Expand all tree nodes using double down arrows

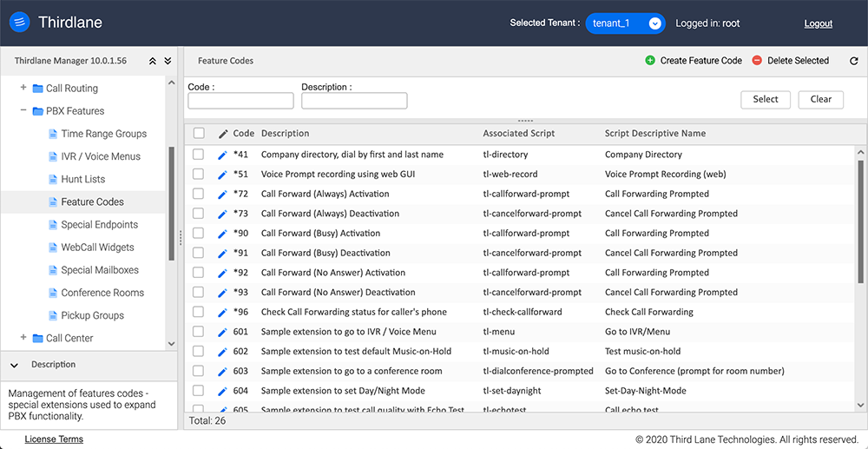click(x=168, y=61)
